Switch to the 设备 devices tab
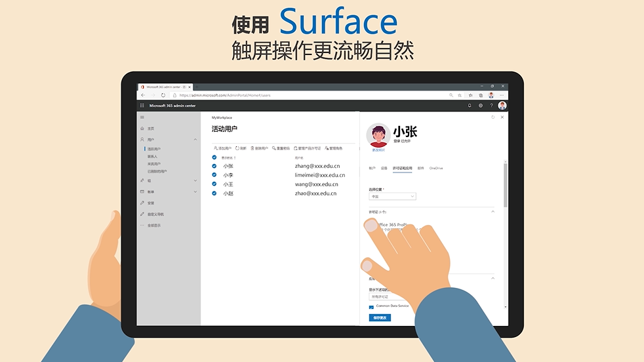 pos(384,168)
